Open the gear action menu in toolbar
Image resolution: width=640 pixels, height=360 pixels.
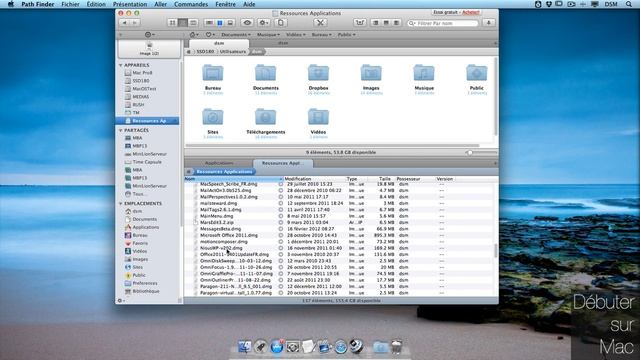pos(264,23)
